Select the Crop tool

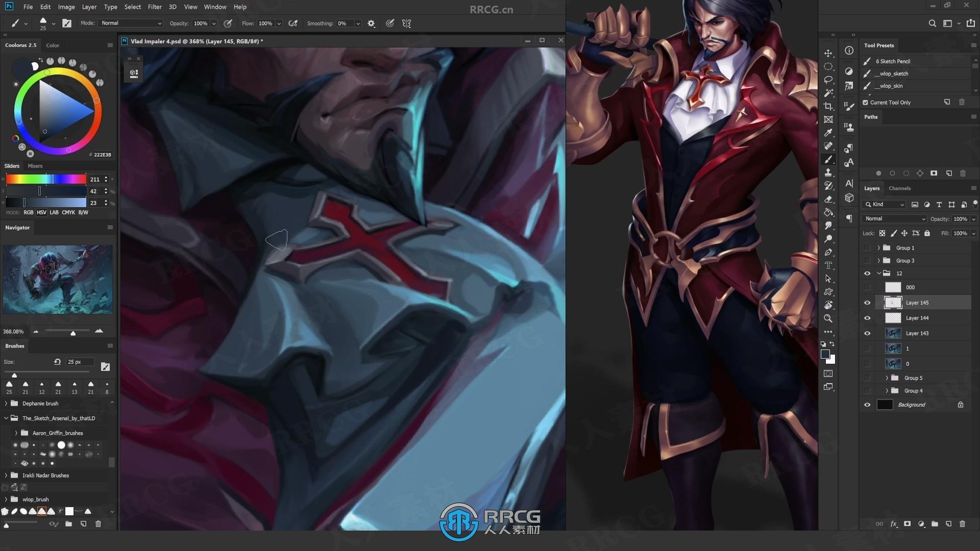click(x=828, y=106)
